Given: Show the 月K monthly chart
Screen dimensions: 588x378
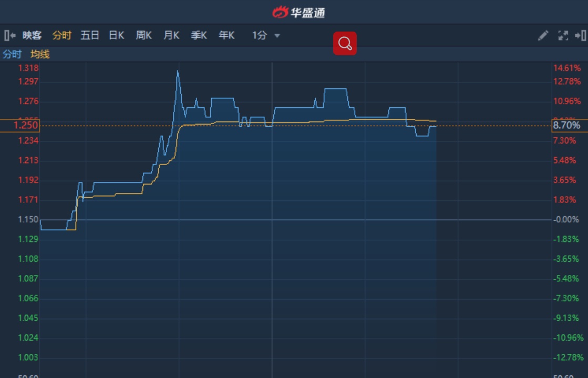Looking at the screenshot, I should click(171, 36).
